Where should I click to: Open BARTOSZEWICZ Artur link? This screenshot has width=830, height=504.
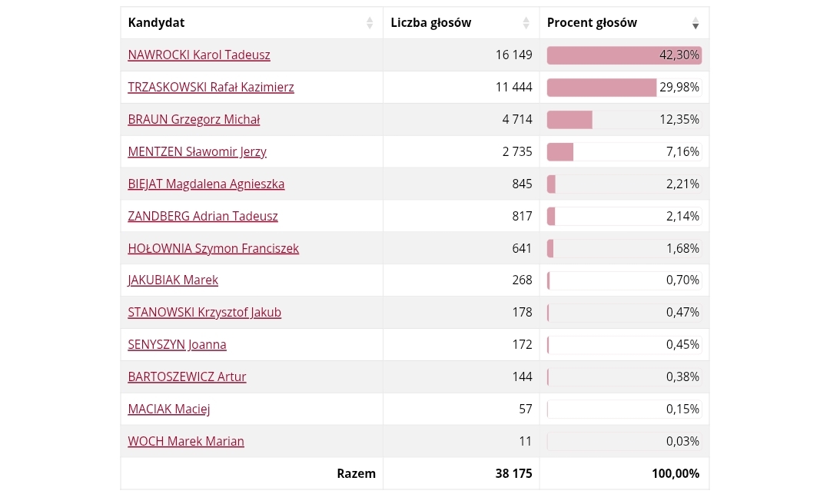(187, 377)
